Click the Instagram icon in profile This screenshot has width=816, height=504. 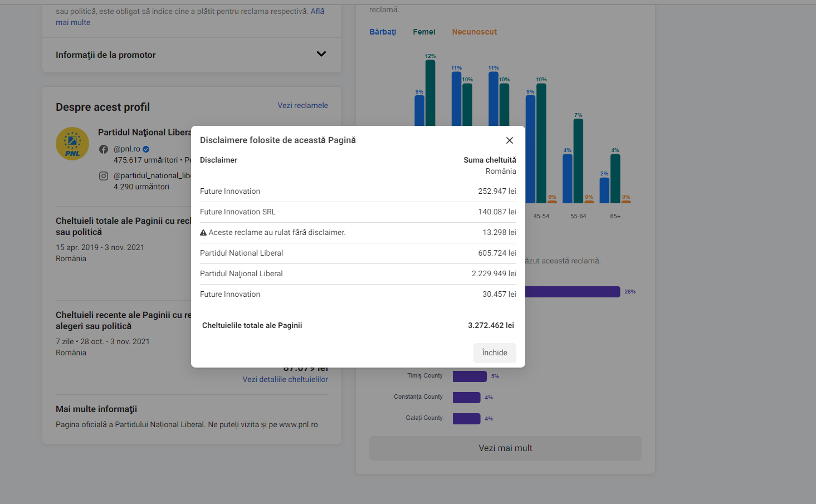click(104, 176)
